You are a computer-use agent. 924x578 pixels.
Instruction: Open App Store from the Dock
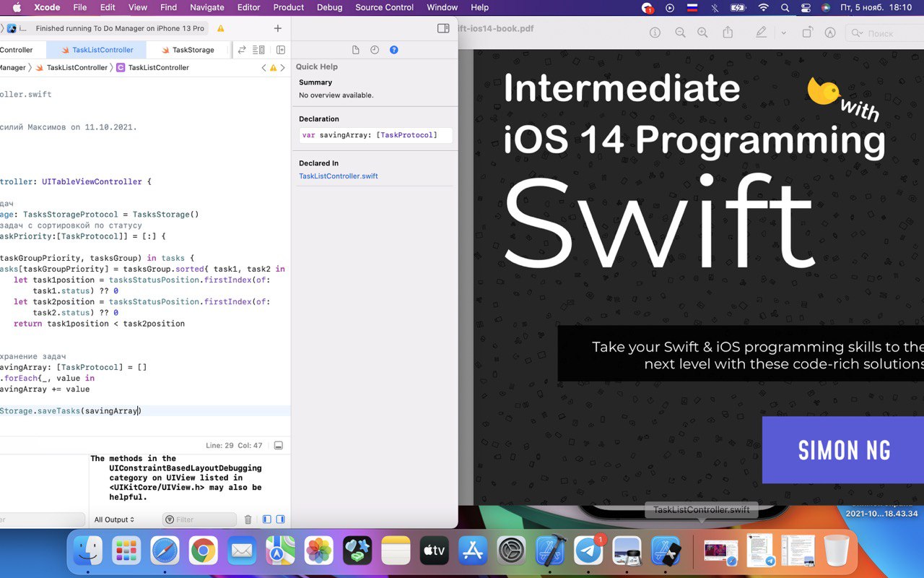click(473, 551)
